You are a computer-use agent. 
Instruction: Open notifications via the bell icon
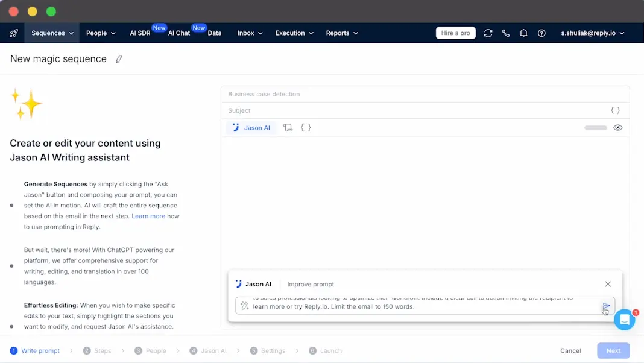pos(523,33)
